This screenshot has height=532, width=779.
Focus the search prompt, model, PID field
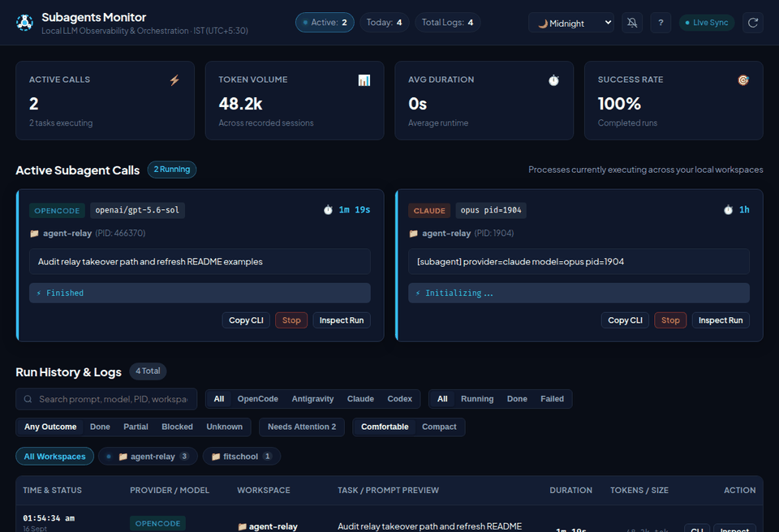pos(106,399)
